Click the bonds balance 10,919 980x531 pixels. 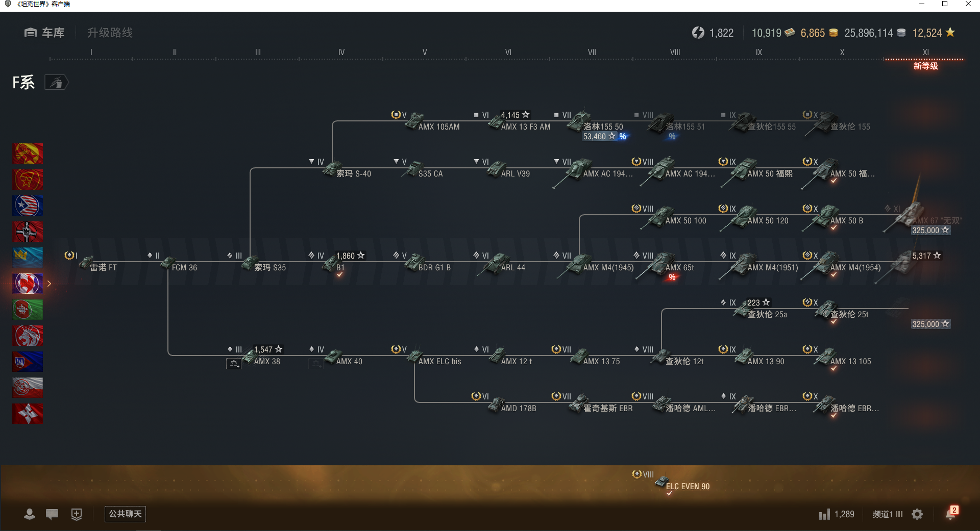click(x=773, y=33)
